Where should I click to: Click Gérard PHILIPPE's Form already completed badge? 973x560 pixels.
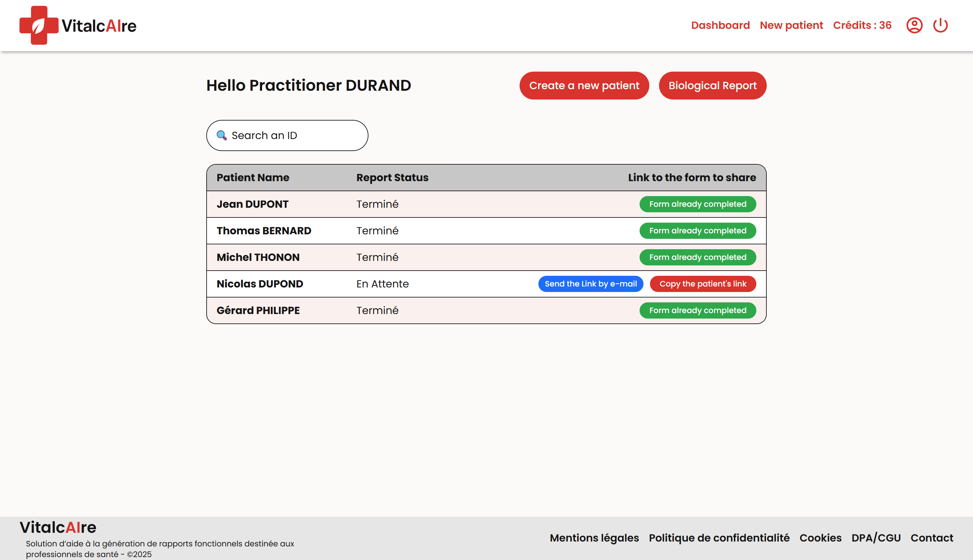click(x=697, y=310)
